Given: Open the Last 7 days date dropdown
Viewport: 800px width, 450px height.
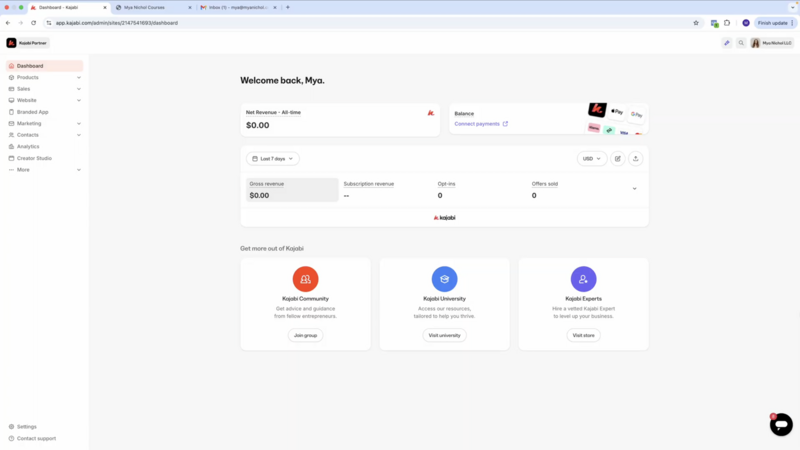Looking at the screenshot, I should click(x=272, y=159).
